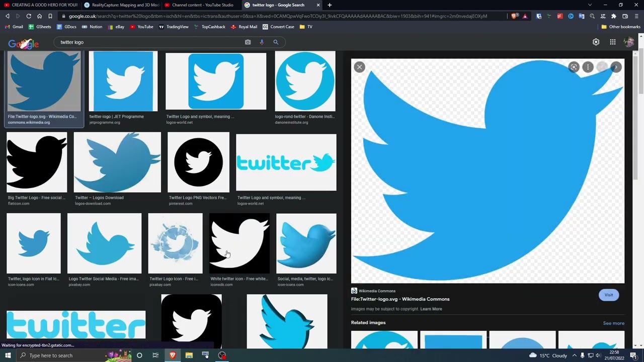The width and height of the screenshot is (644, 362).
Task: Open the Google account profile picture
Action: pos(629,42)
